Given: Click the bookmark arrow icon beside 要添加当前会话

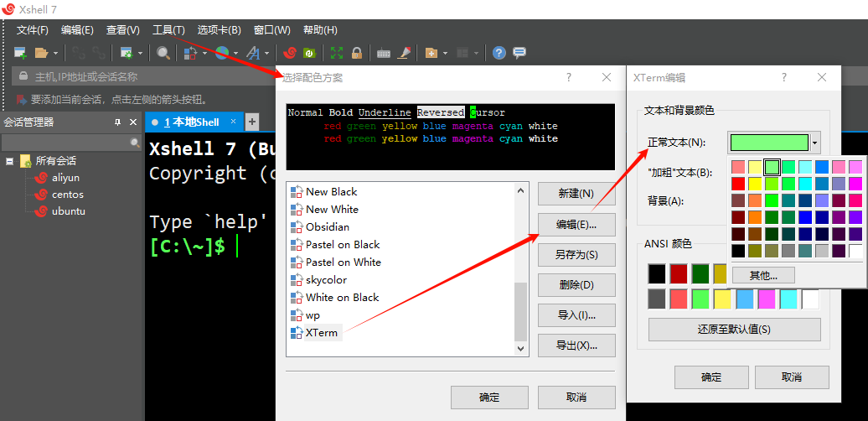Looking at the screenshot, I should tap(22, 100).
